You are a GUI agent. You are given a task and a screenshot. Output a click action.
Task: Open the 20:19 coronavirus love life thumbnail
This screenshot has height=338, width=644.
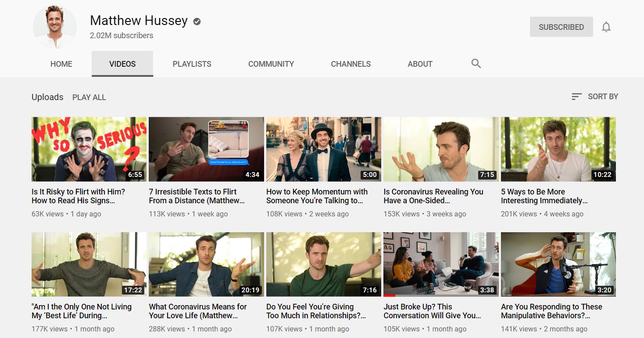point(206,264)
